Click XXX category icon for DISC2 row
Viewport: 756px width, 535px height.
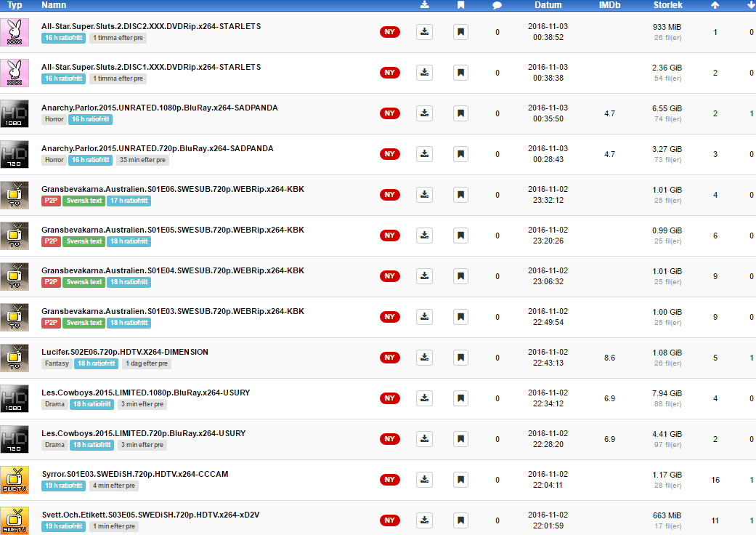[15, 32]
